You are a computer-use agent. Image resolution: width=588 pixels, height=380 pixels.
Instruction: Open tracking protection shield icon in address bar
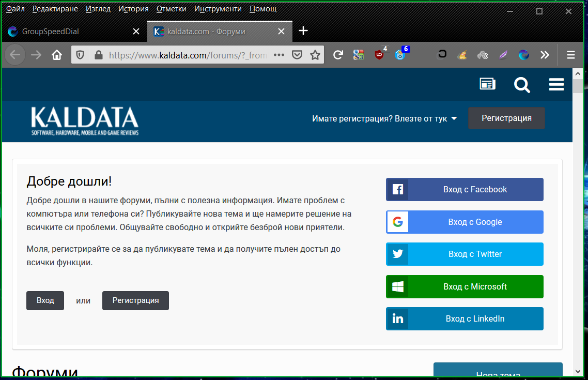tap(80, 55)
